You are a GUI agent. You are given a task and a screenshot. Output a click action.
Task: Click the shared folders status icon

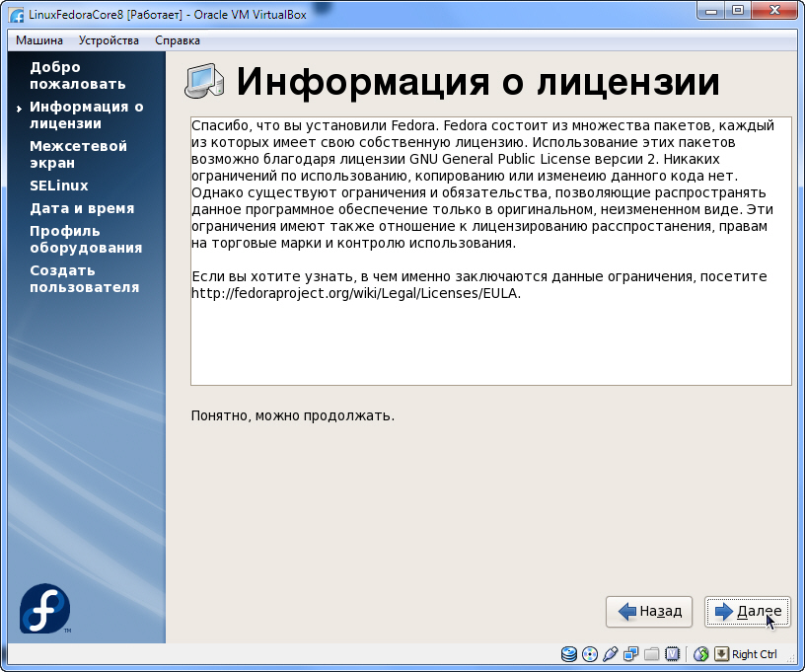pyautogui.click(x=651, y=654)
